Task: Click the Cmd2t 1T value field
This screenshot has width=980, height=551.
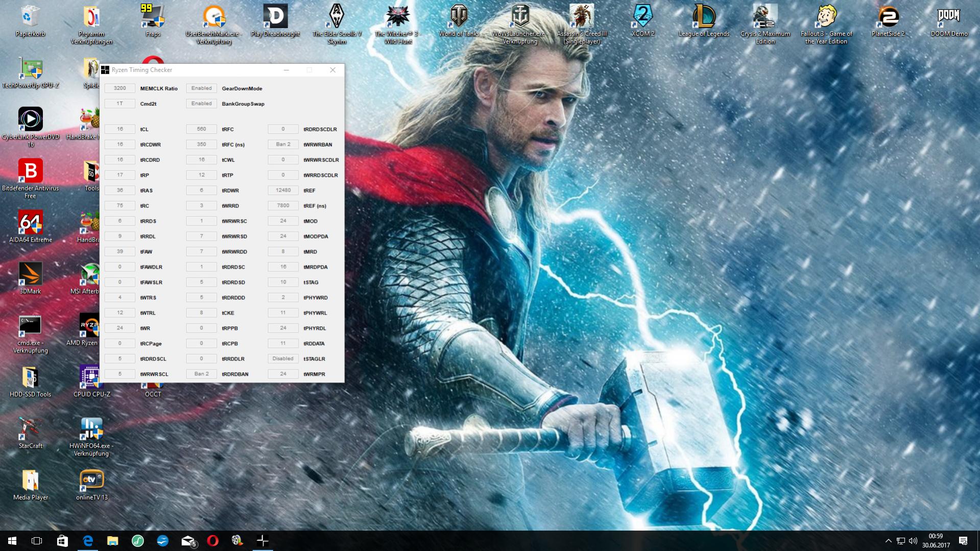Action: coord(119,104)
